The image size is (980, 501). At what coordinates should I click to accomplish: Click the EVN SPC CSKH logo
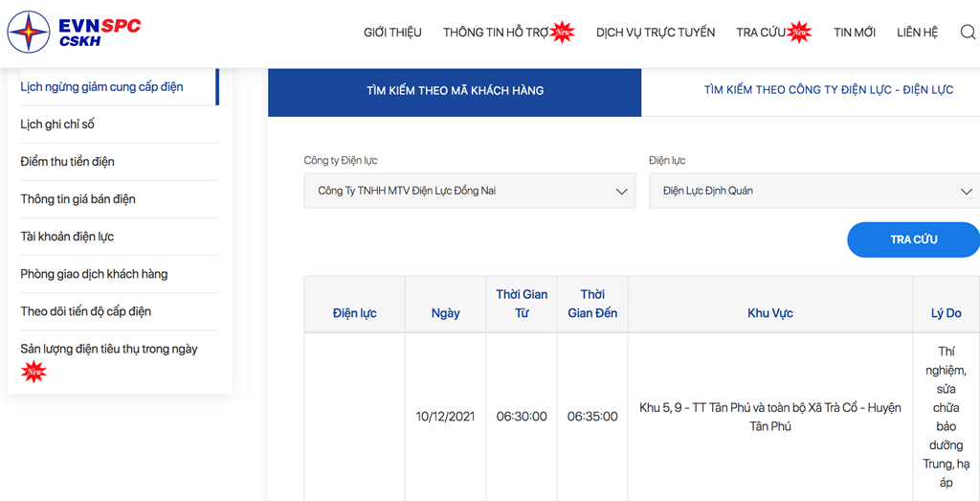74,32
